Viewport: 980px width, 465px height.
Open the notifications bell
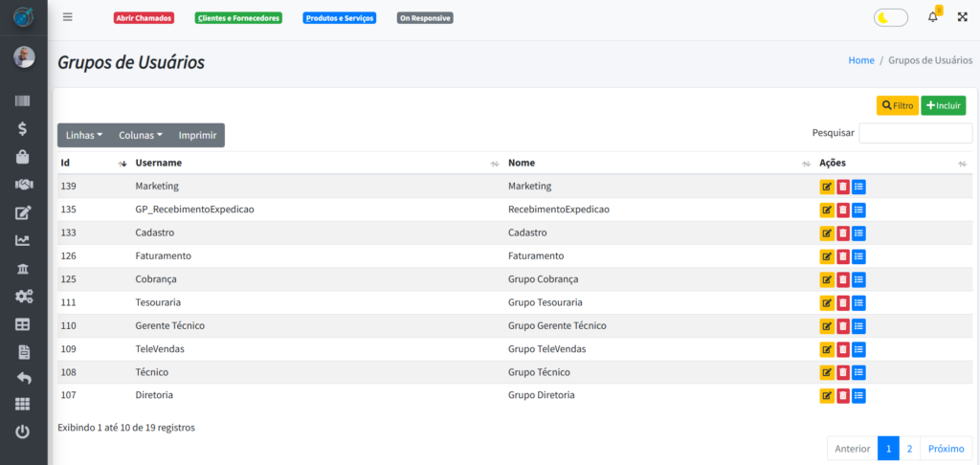[x=933, y=17]
